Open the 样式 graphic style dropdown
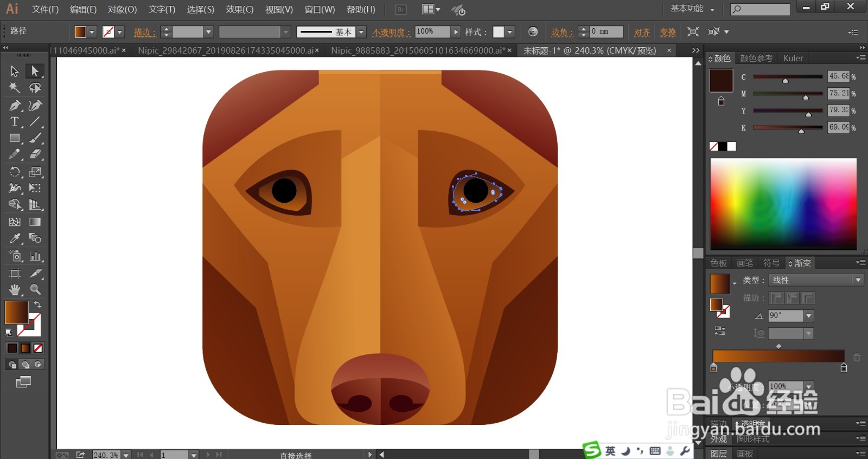 510,32
